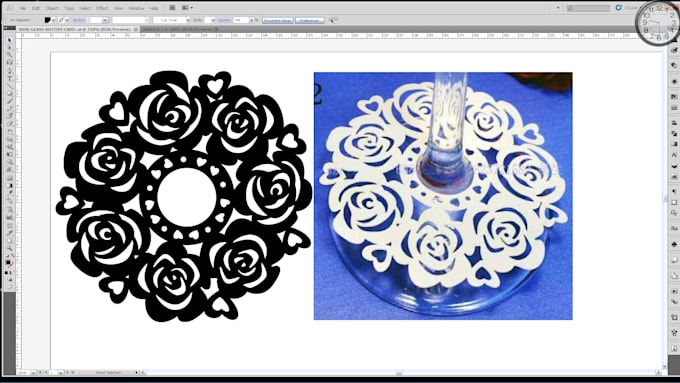Click the black rose wreath artwork
Screen dimensions: 680x383
pos(184,196)
